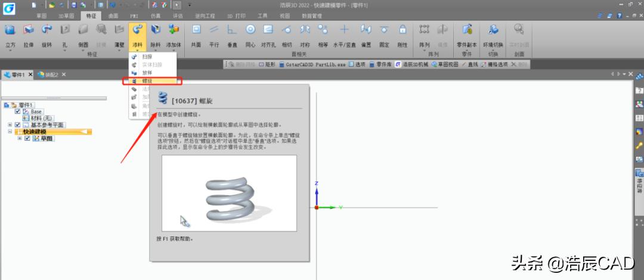Image resolution: width=644 pixels, height=280 pixels.
Task: Switch to the 仿真 ribbon tab
Action: 156,16
